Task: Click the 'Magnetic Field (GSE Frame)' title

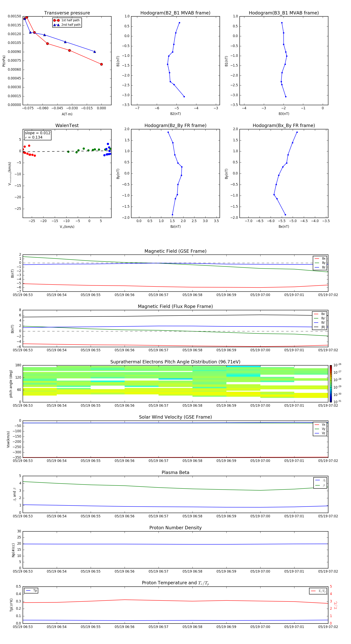Action: [175, 251]
